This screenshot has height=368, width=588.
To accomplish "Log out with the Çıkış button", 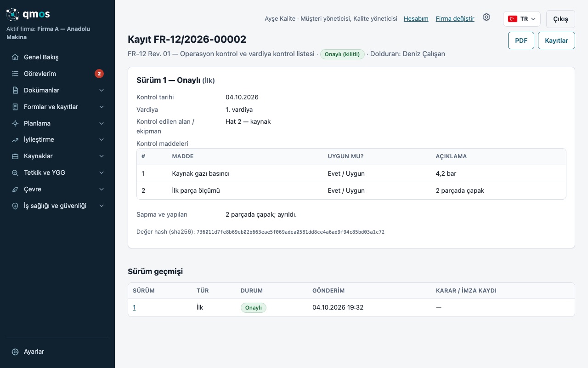I will pos(560,19).
